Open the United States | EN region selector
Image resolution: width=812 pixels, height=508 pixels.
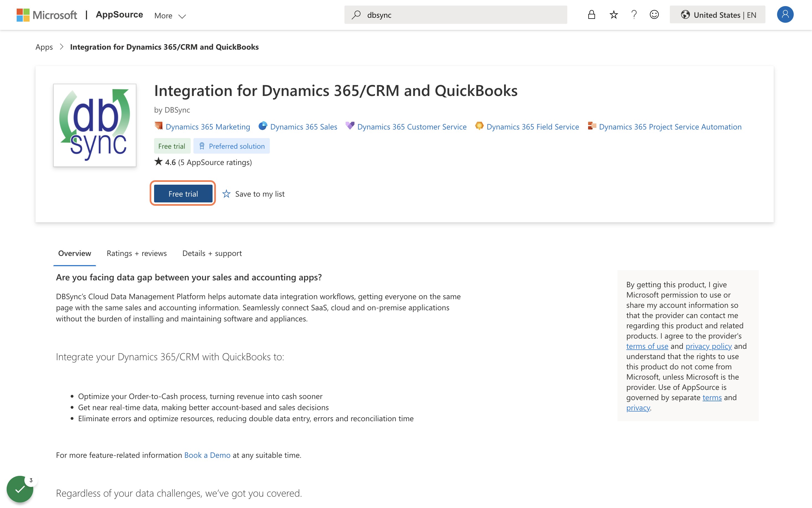point(717,15)
